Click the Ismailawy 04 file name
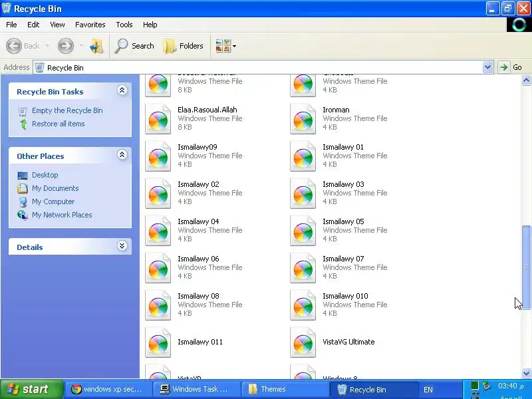Image resolution: width=532 pixels, height=399 pixels. point(198,221)
